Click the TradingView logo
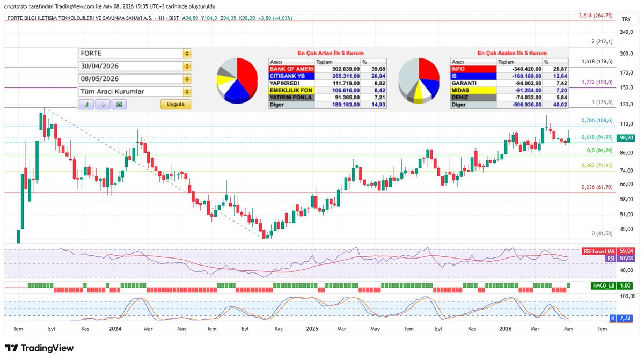 [x=39, y=348]
